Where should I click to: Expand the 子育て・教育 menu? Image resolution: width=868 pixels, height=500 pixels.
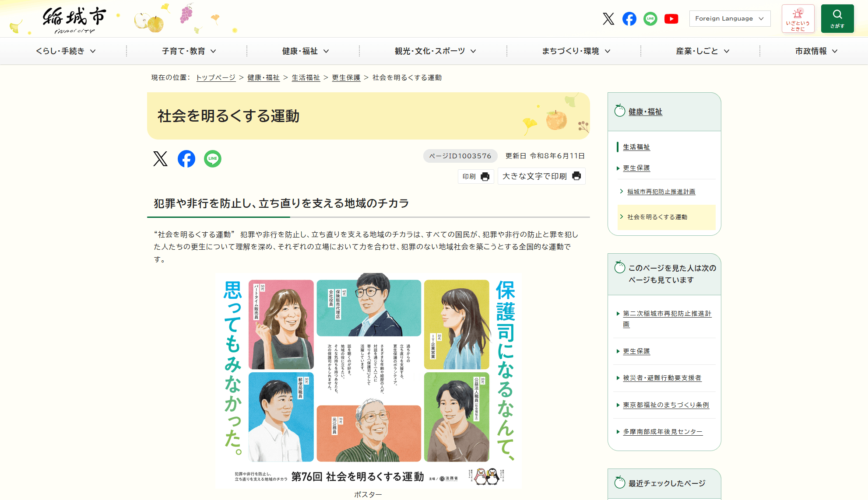pyautogui.click(x=189, y=51)
